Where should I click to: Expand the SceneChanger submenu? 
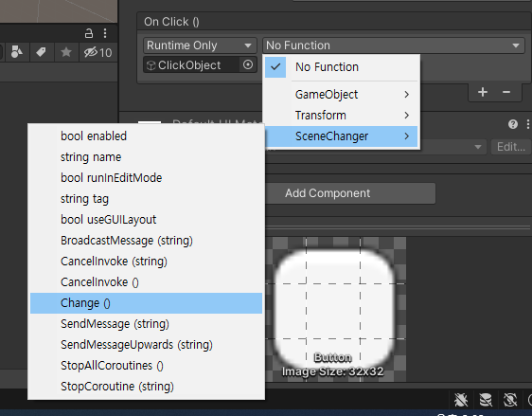341,136
